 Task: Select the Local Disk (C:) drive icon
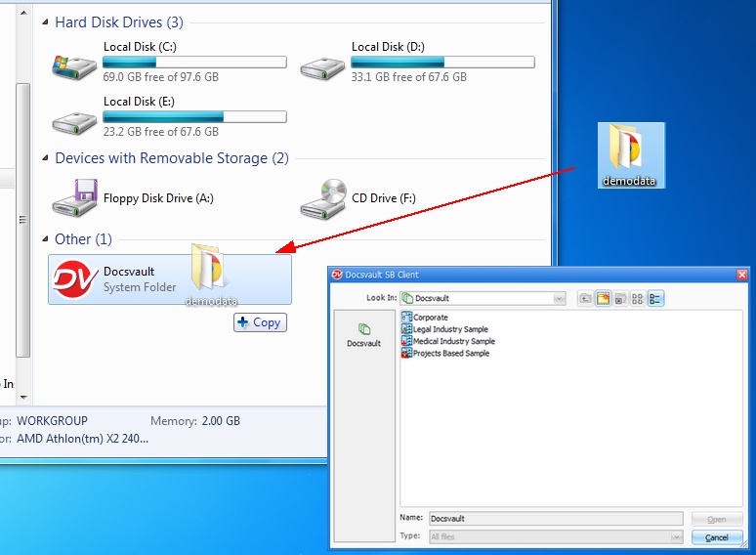point(74,67)
